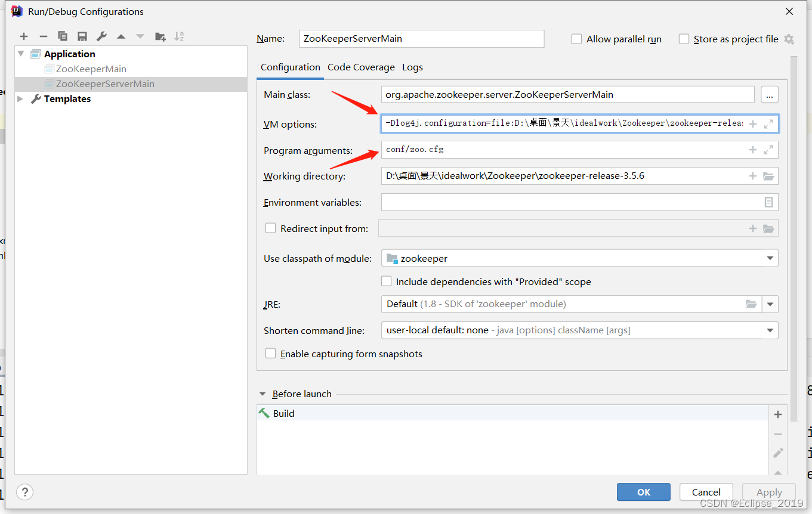Switch to the Code Coverage tab
This screenshot has height=514, width=812.
pyautogui.click(x=361, y=67)
